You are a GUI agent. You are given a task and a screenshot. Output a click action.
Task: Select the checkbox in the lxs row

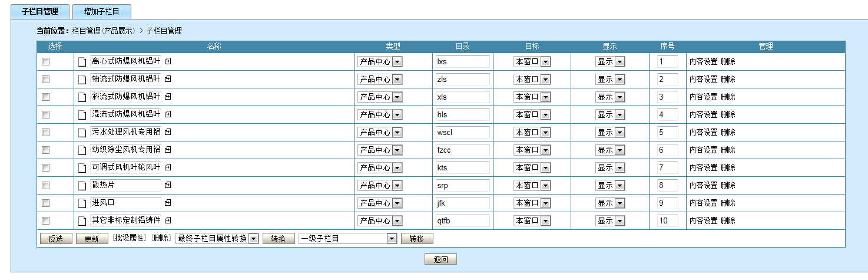click(x=45, y=62)
